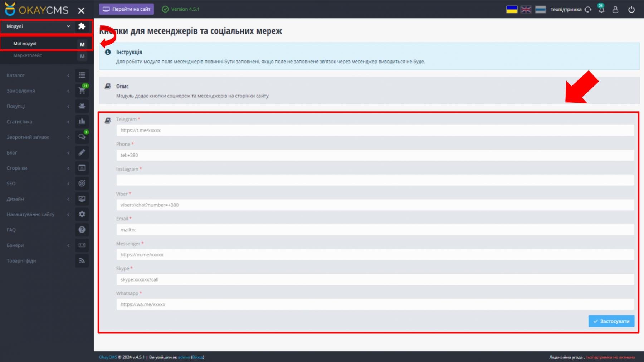
Task: Expand the Каталог sidebar section
Action: [38, 75]
